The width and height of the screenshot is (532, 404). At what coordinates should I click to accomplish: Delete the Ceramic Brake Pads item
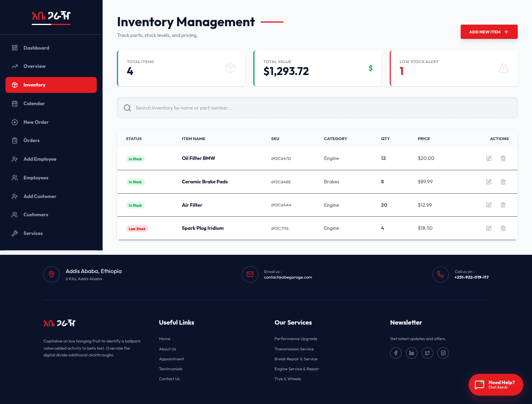[x=503, y=182]
